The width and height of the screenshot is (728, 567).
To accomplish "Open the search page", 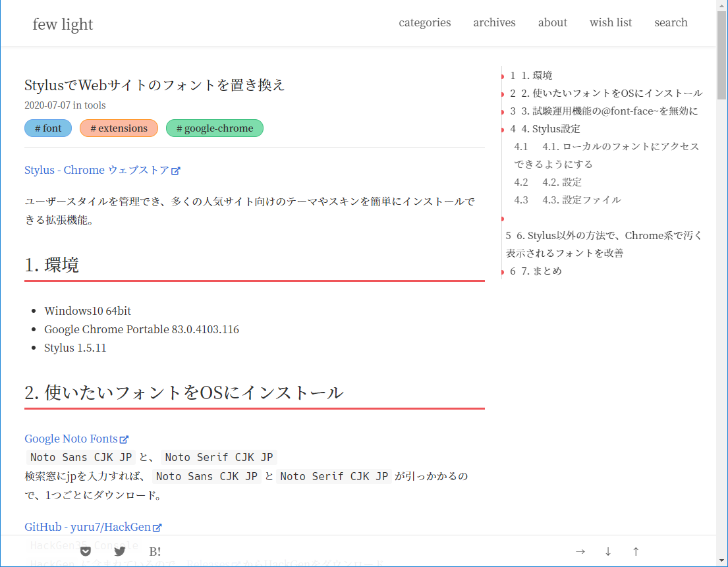I will [x=671, y=22].
